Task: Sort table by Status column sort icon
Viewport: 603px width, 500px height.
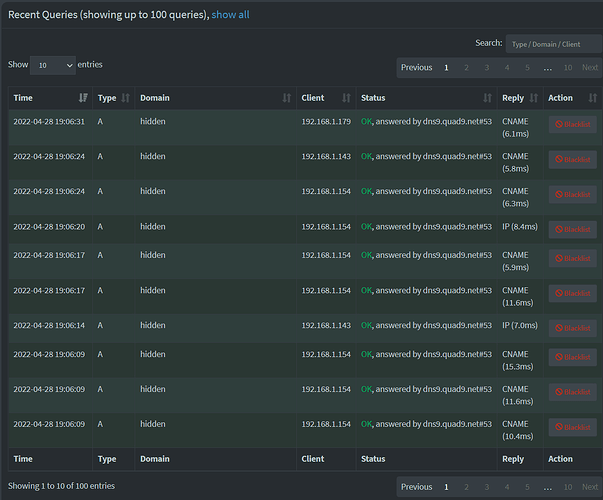Action: coord(487,98)
